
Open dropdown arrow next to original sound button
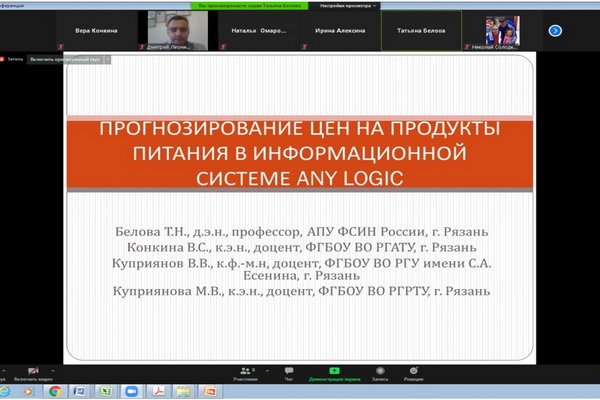108,59
